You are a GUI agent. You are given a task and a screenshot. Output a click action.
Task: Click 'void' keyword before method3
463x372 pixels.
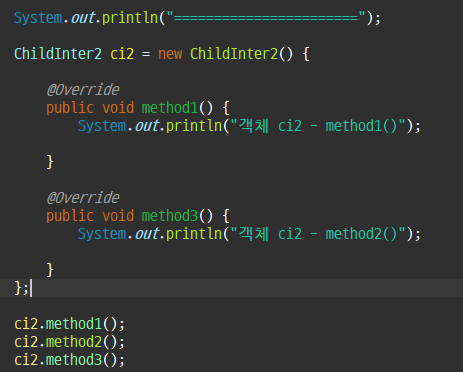[118, 216]
